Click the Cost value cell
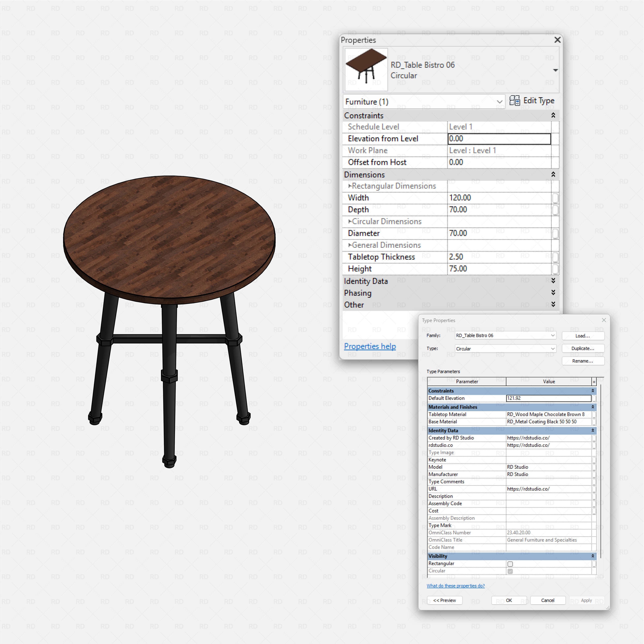 (549, 511)
